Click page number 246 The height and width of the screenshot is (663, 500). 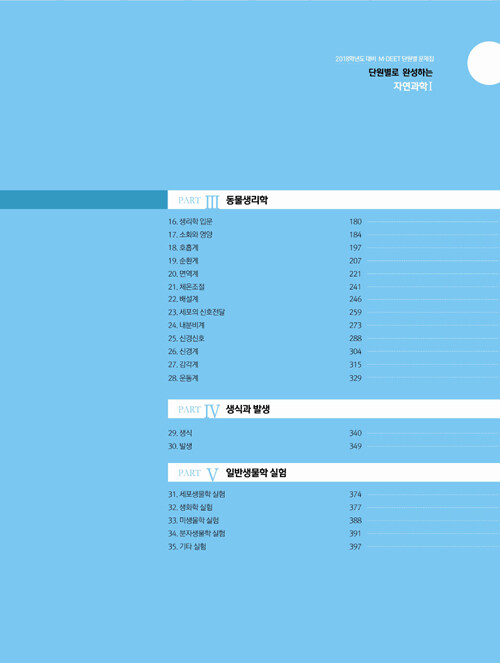click(355, 299)
